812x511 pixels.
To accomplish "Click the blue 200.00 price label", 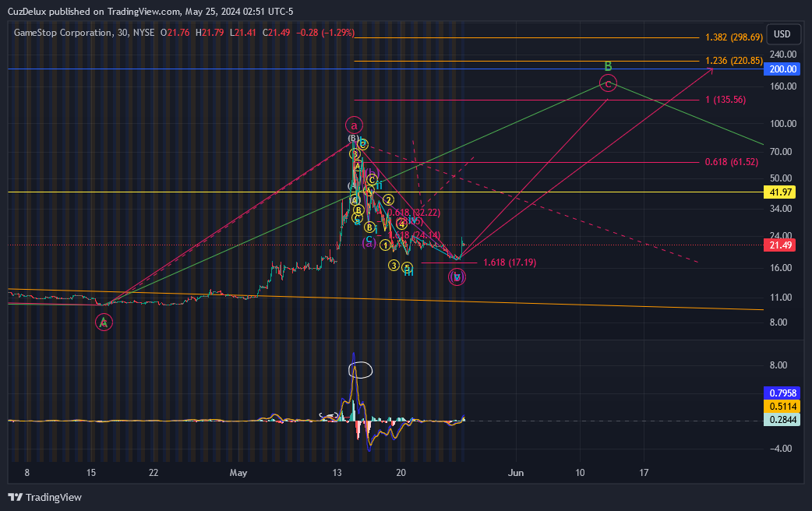I will pos(783,69).
